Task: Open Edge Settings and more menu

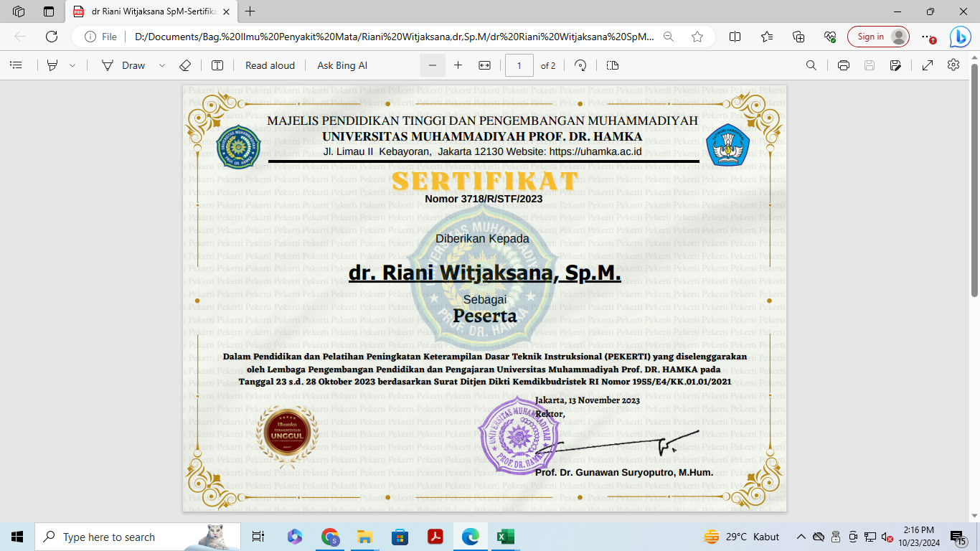Action: [x=928, y=37]
